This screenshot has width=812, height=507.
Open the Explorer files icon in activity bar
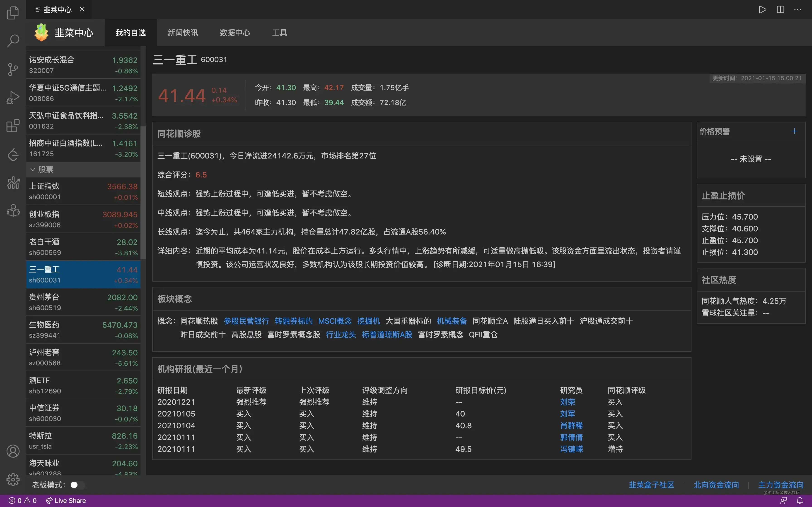(13, 13)
